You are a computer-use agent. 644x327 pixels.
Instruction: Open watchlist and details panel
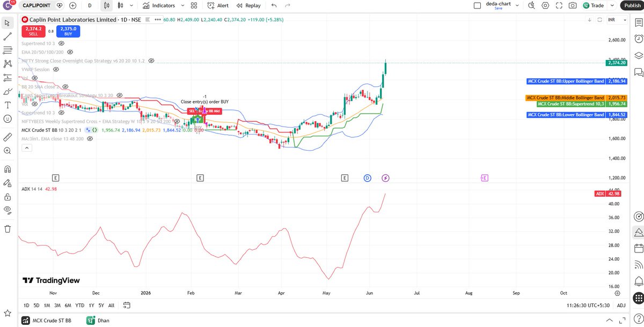tap(638, 23)
